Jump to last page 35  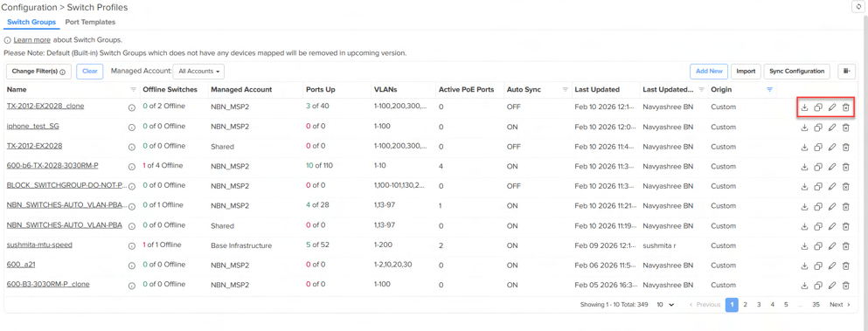(x=816, y=305)
